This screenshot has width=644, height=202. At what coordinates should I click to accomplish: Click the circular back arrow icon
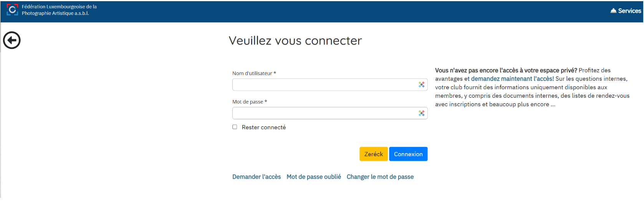[x=12, y=40]
